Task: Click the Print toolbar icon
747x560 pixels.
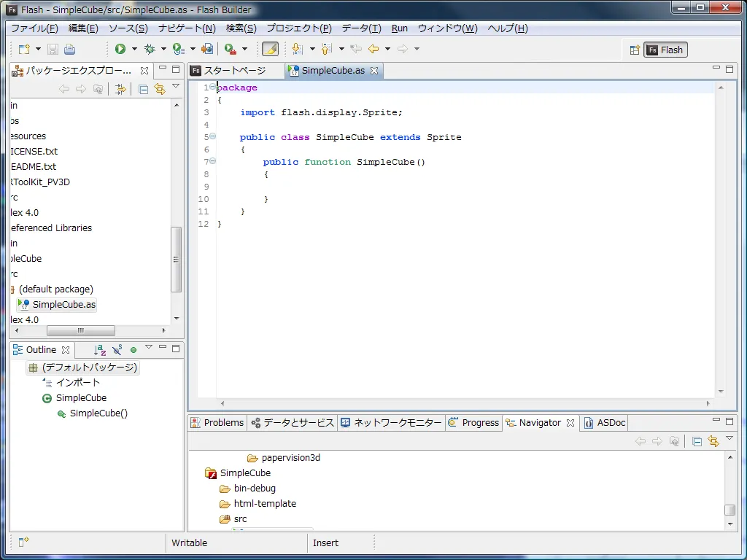Action: pos(69,49)
